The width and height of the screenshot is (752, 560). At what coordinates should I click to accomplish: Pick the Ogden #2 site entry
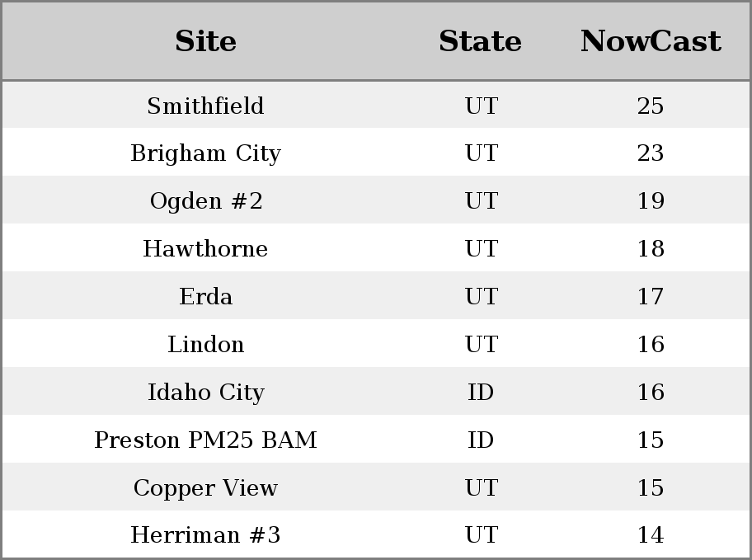pos(205,201)
